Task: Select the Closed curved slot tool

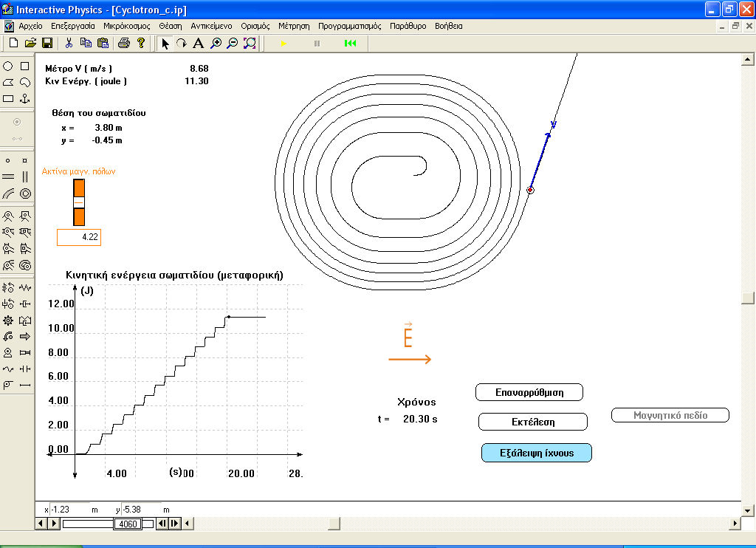Action: (24, 193)
